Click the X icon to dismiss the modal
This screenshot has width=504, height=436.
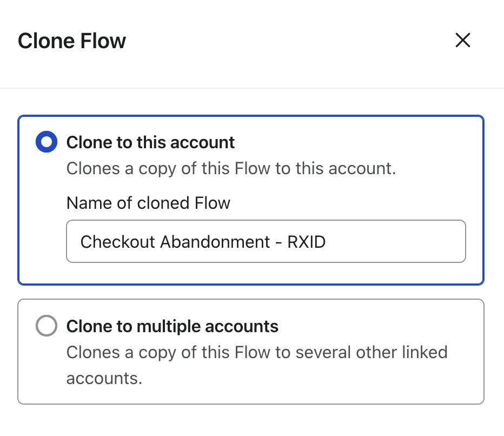463,40
